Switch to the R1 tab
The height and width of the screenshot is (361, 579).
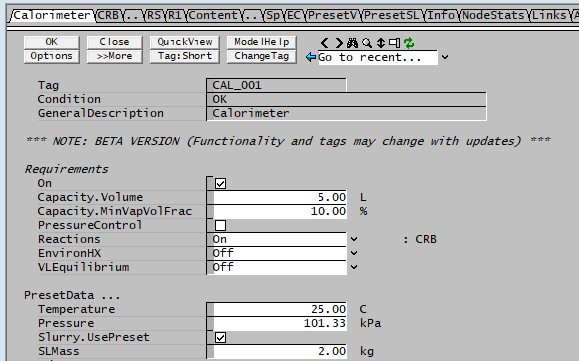click(x=175, y=16)
